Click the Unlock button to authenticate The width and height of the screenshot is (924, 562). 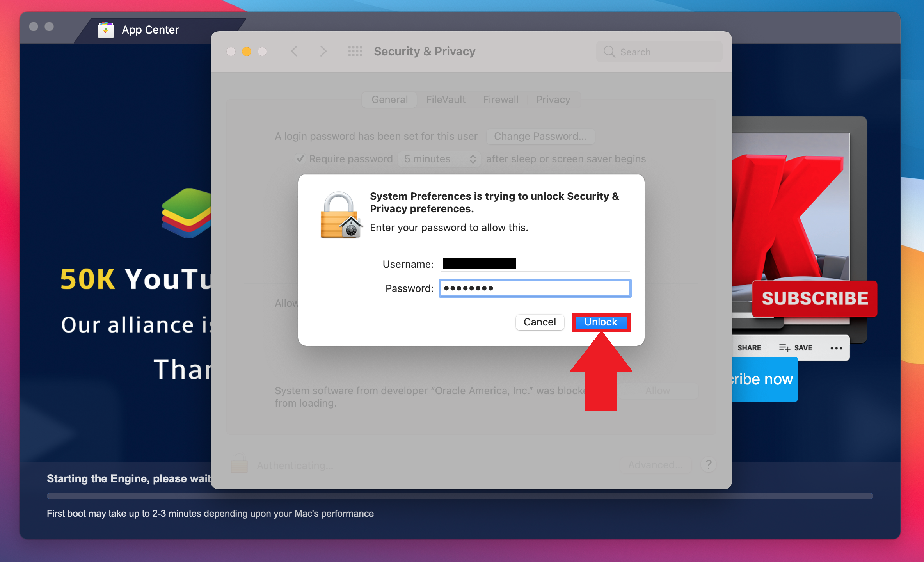coord(600,322)
